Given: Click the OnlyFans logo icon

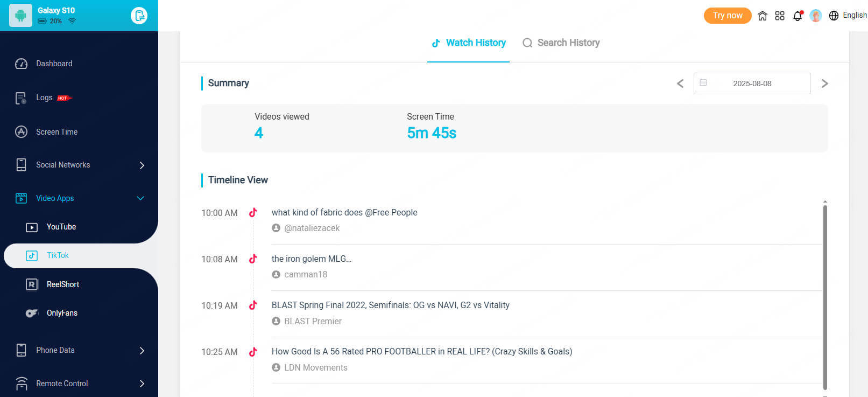Looking at the screenshot, I should tap(32, 313).
